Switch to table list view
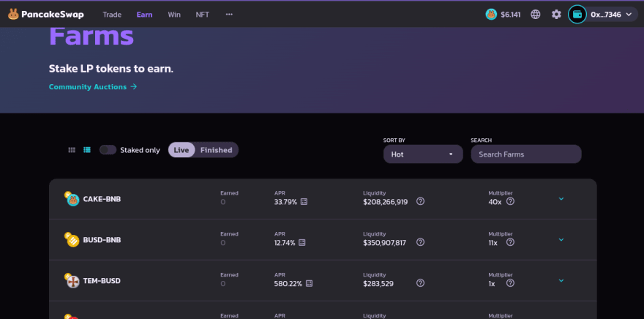This screenshot has height=319, width=644. (87, 150)
